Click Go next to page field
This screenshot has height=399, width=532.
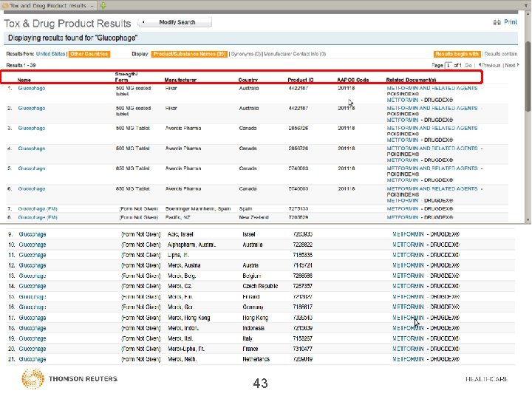468,65
